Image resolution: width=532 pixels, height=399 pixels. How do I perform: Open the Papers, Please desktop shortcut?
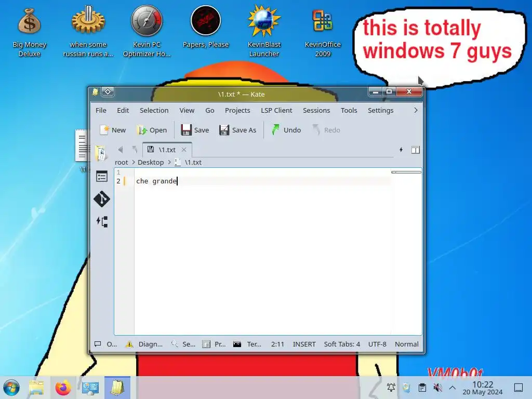206,27
